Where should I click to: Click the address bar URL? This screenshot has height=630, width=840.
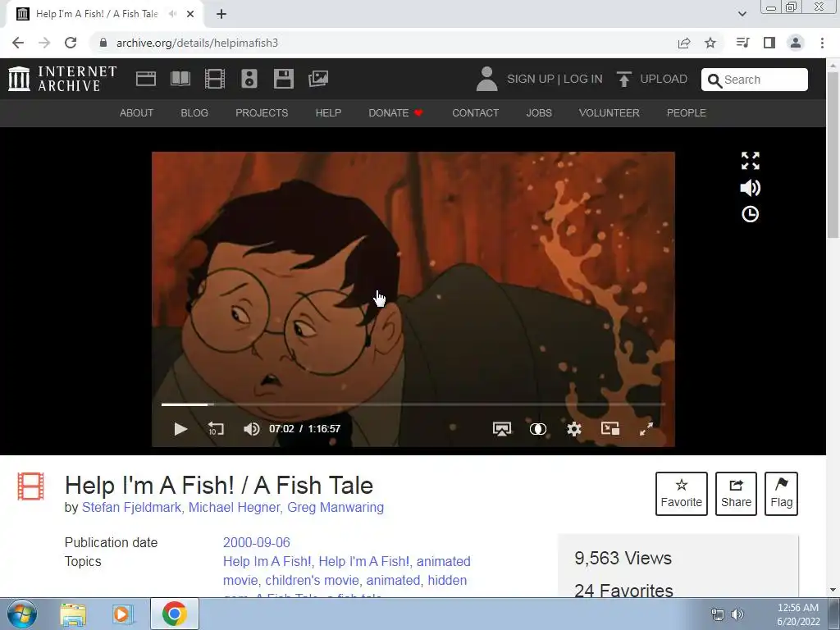pos(197,43)
